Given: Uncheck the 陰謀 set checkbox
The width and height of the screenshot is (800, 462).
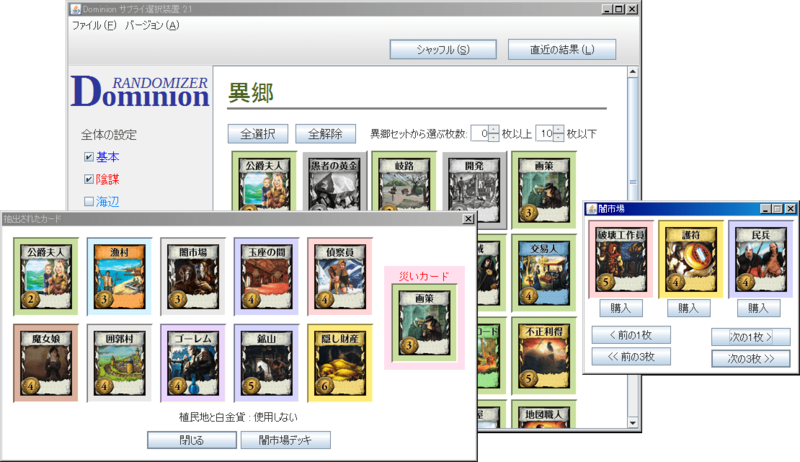Looking at the screenshot, I should tap(89, 179).
